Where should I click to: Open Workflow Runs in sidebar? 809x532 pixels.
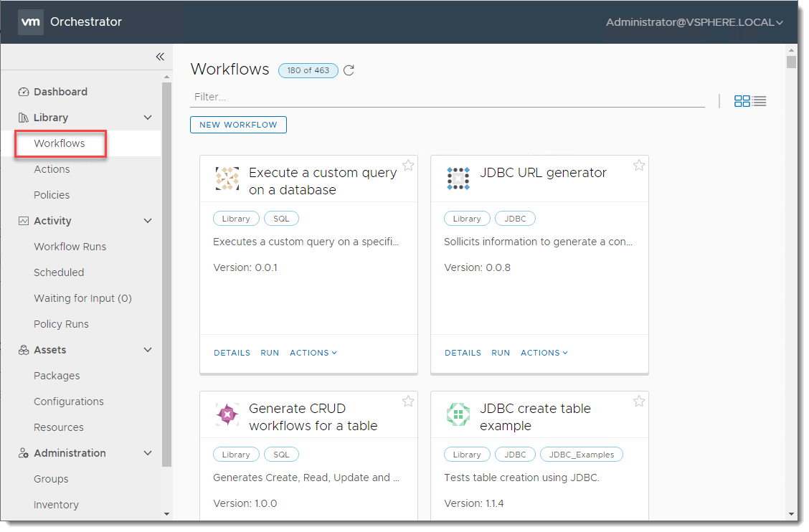[x=70, y=247]
